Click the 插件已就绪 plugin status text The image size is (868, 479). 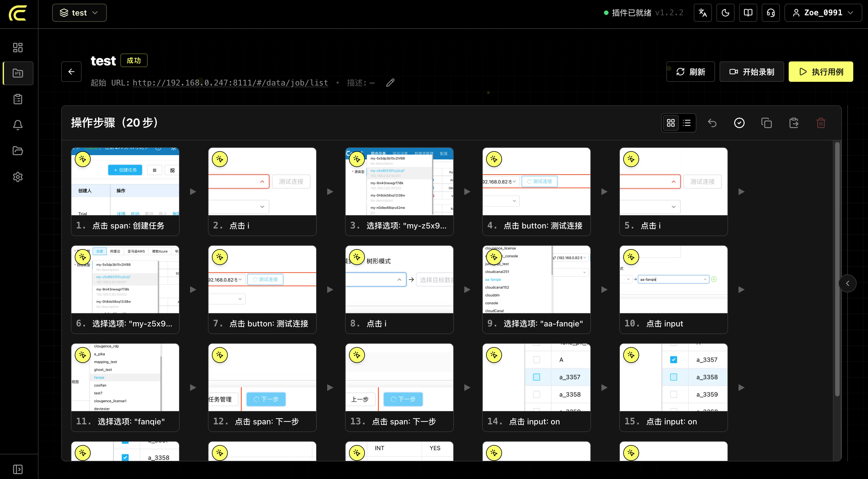point(631,13)
